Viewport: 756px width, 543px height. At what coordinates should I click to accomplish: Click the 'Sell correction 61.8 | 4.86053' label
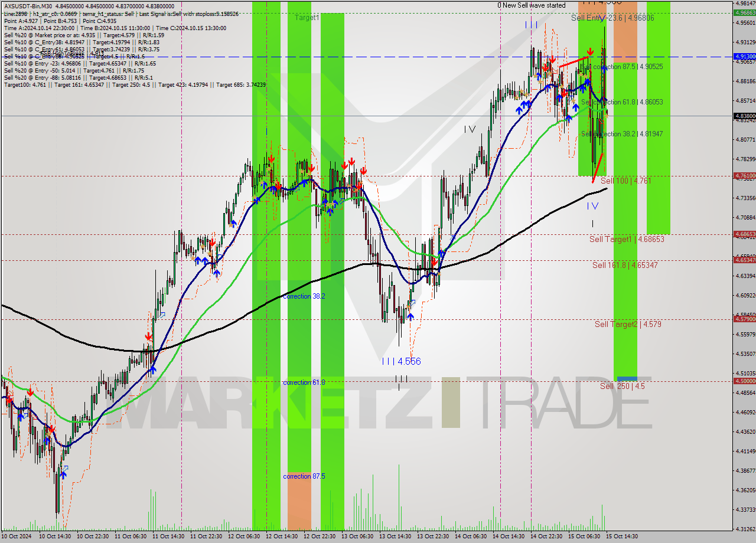pos(622,102)
